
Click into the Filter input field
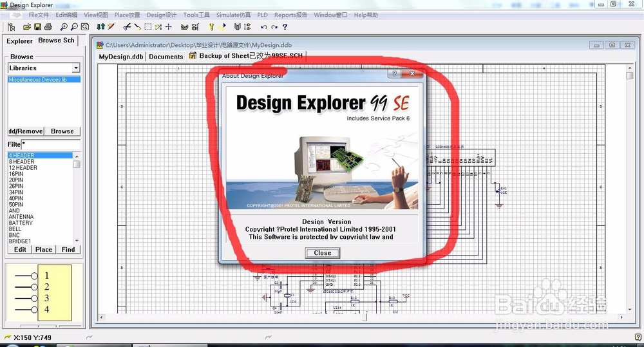coord(50,145)
